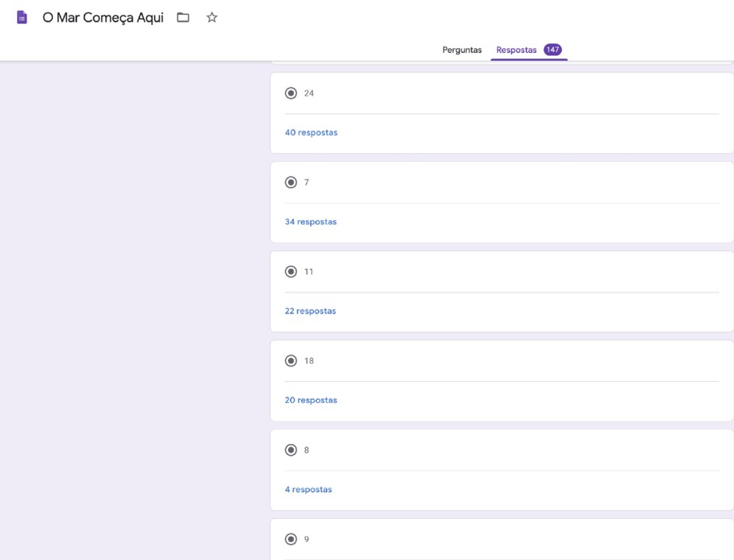Show the 20 respostas link

coord(311,401)
